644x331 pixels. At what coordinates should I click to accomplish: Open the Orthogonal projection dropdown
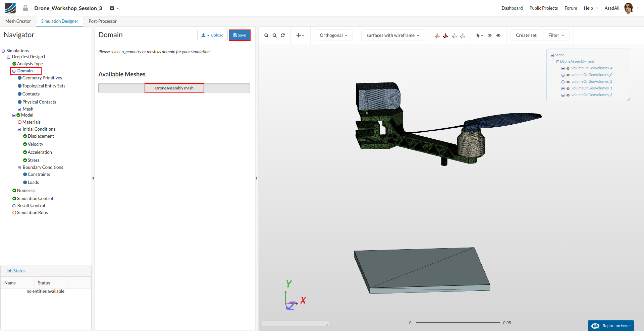[333, 35]
